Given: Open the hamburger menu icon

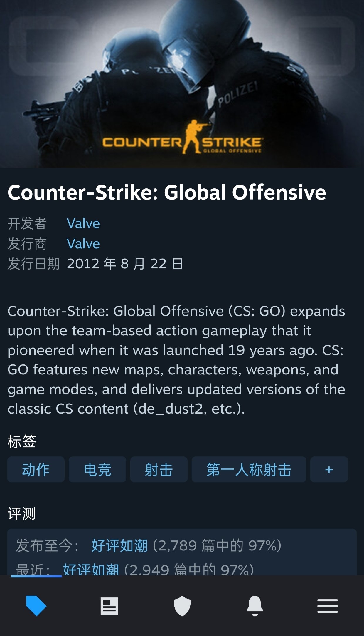Looking at the screenshot, I should tap(328, 606).
